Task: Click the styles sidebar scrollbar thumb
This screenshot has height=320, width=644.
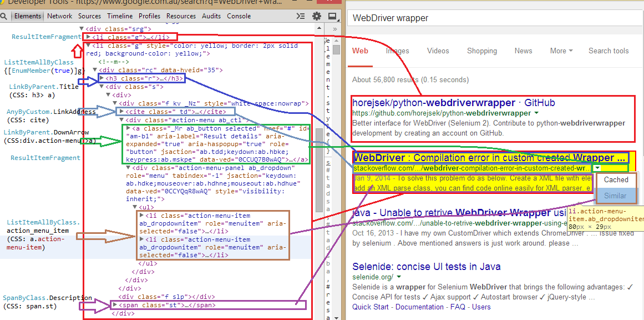Action: pyautogui.click(x=336, y=50)
